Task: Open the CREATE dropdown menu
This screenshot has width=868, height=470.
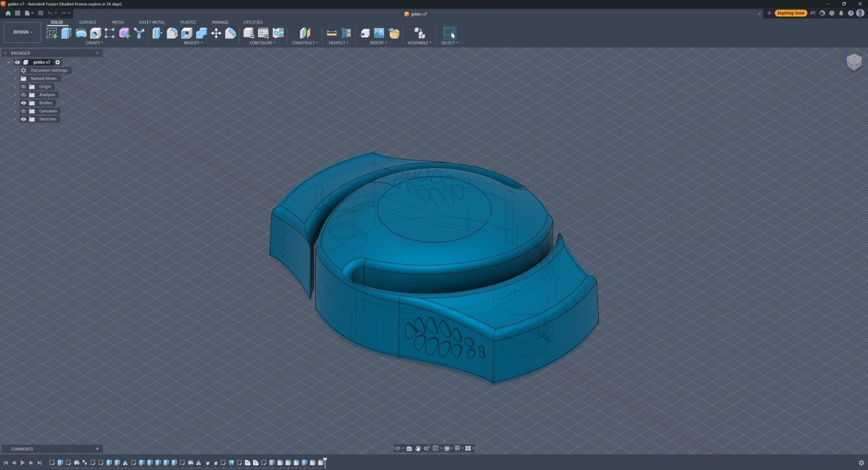Action: (x=94, y=43)
